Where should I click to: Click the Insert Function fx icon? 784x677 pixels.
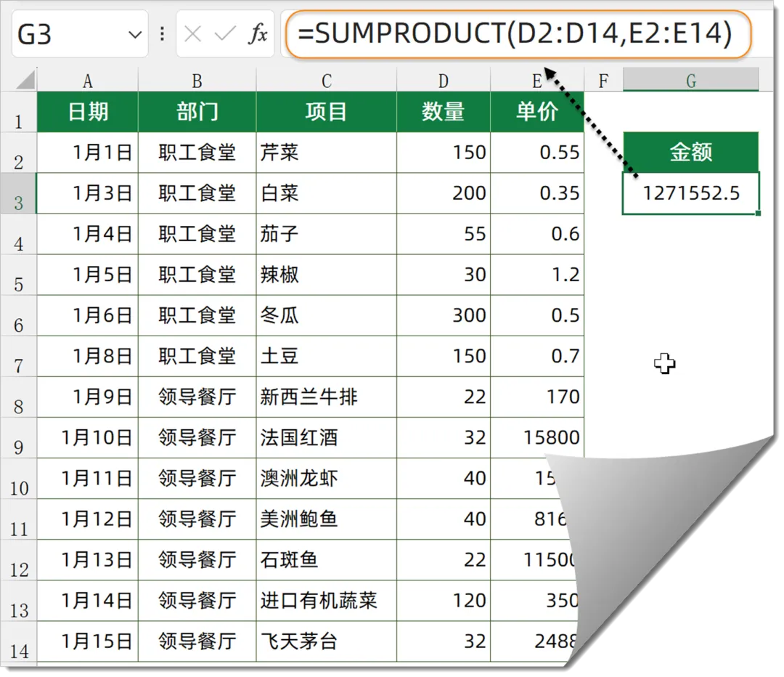click(258, 34)
